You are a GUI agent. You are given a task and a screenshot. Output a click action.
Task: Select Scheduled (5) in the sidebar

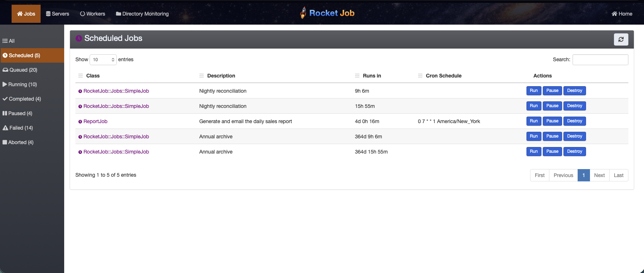[32, 55]
